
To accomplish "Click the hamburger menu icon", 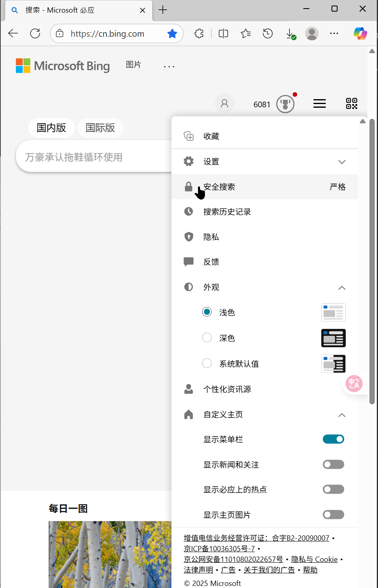I will (x=320, y=104).
